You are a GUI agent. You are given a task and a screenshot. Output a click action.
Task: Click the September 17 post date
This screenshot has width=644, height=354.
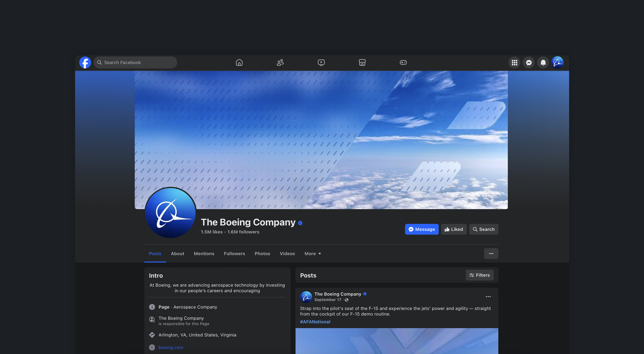click(x=328, y=300)
